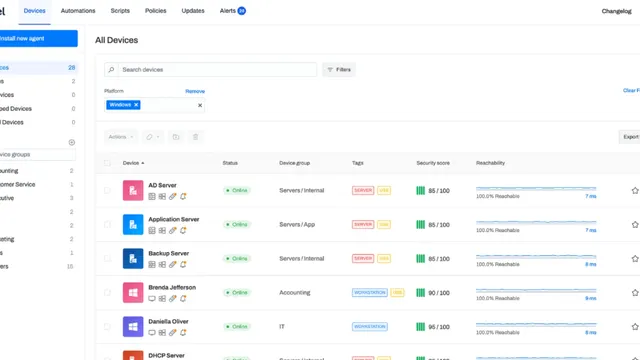Screen dimensions: 640x360
Task: Click the Clear Filters link
Action: tap(631, 91)
